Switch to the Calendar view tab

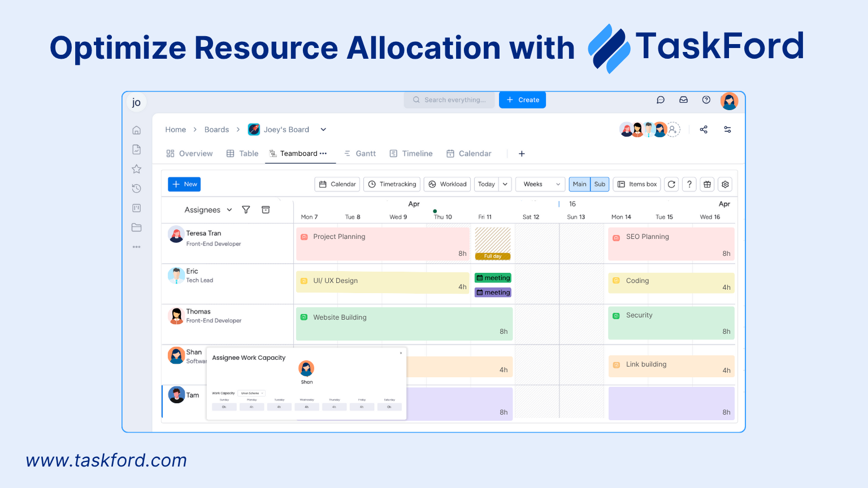(469, 154)
